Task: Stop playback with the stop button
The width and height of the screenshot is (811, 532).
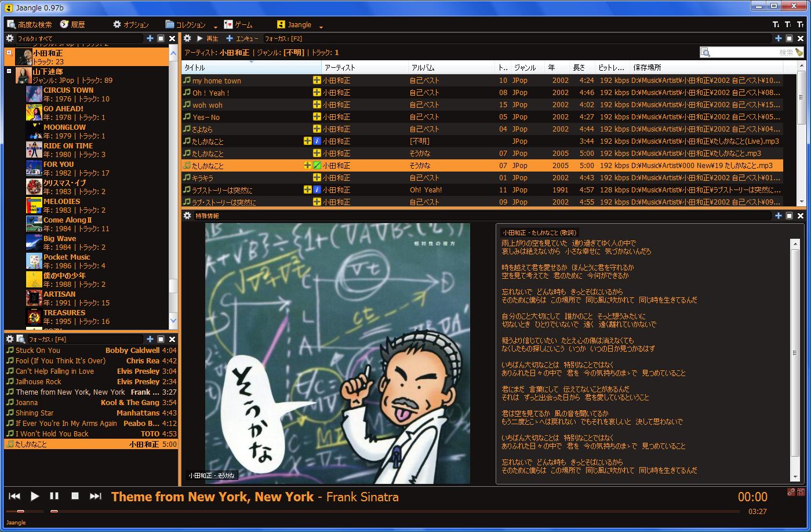Action: (75, 496)
